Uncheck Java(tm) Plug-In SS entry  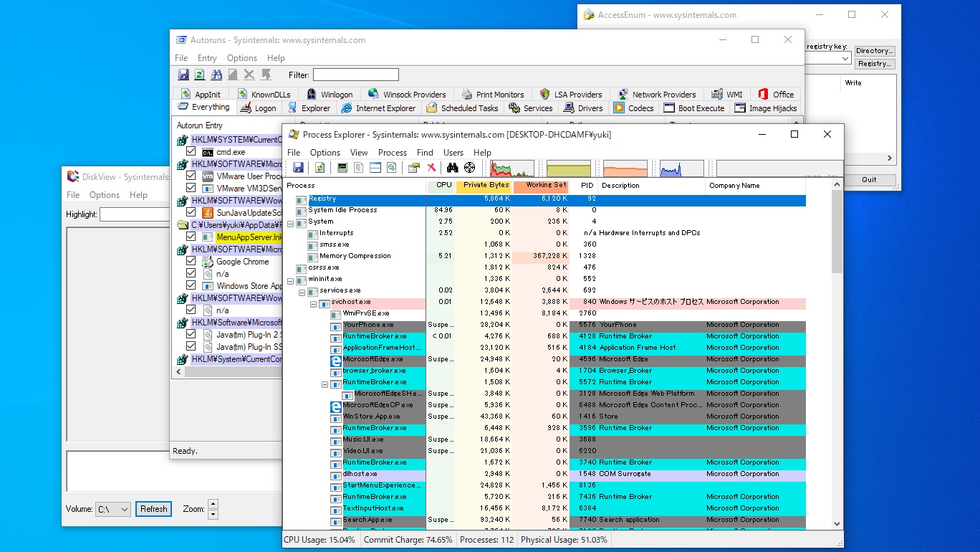click(191, 346)
